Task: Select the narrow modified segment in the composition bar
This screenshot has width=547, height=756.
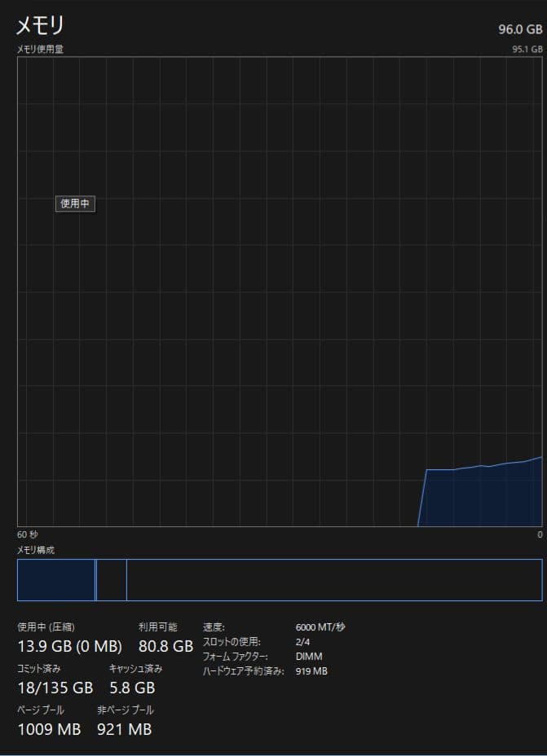Action: pos(96,580)
